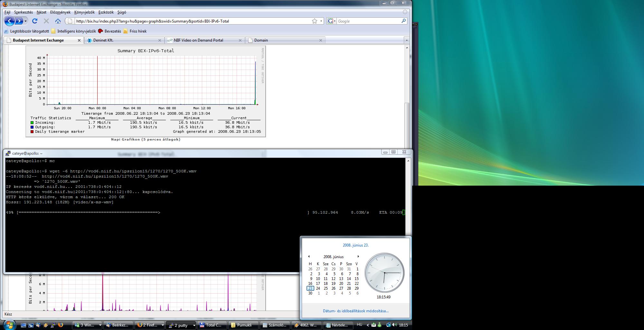
Task: Open the Könyvjelzők menu
Action: (x=84, y=12)
